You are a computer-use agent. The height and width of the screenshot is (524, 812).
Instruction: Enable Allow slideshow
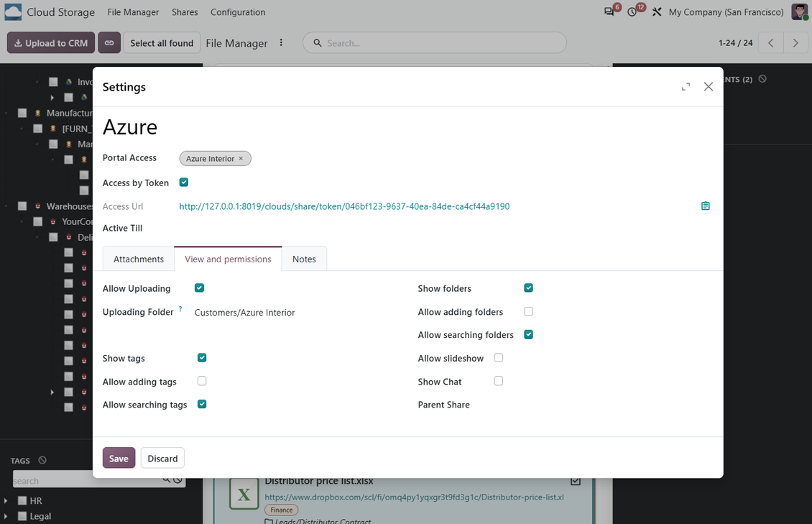pyautogui.click(x=498, y=358)
